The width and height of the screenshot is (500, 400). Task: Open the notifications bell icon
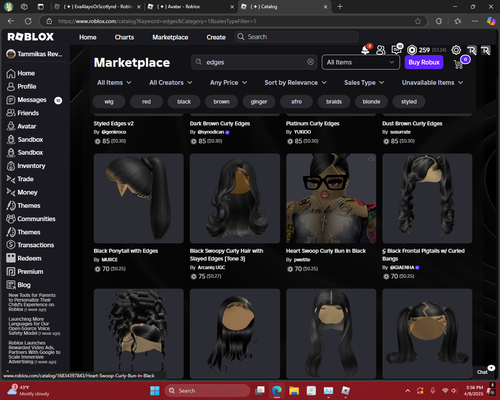click(366, 50)
